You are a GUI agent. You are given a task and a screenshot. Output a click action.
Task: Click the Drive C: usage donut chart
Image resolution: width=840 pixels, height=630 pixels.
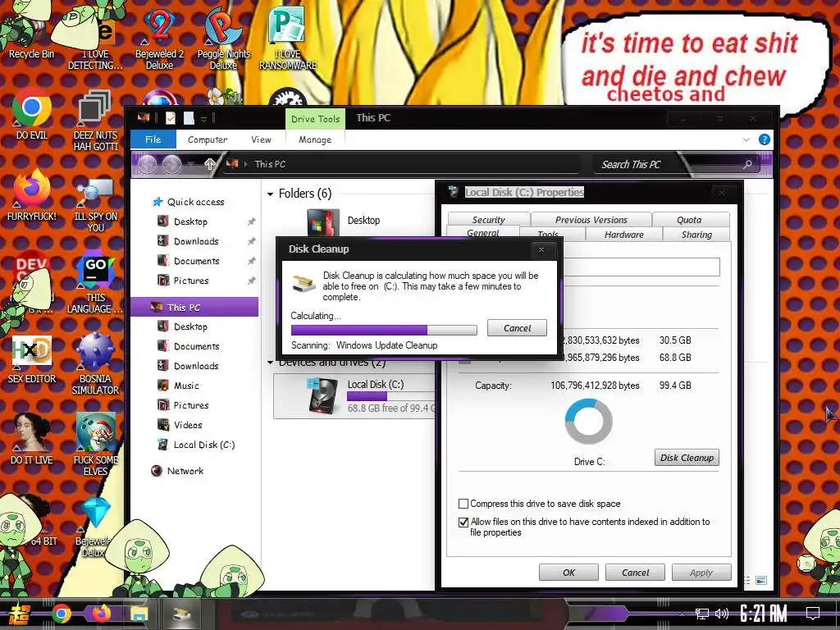coord(589,422)
